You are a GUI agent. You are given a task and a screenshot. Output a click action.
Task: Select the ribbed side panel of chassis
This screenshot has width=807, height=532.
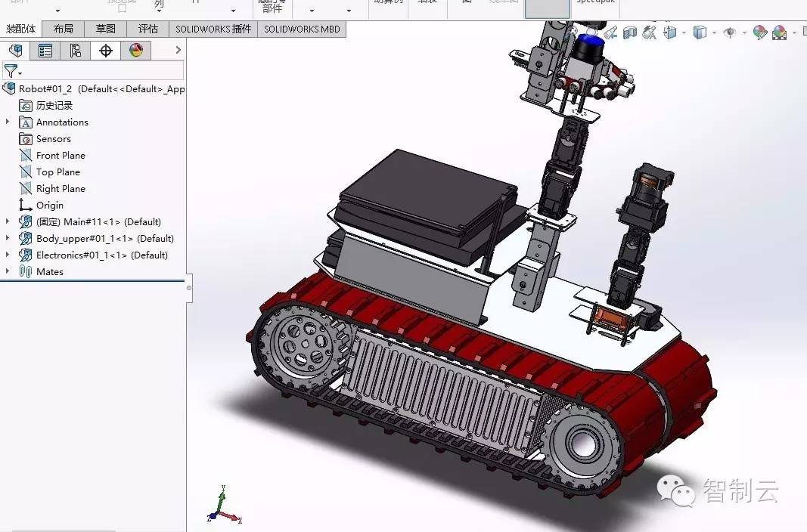pyautogui.click(x=444, y=392)
